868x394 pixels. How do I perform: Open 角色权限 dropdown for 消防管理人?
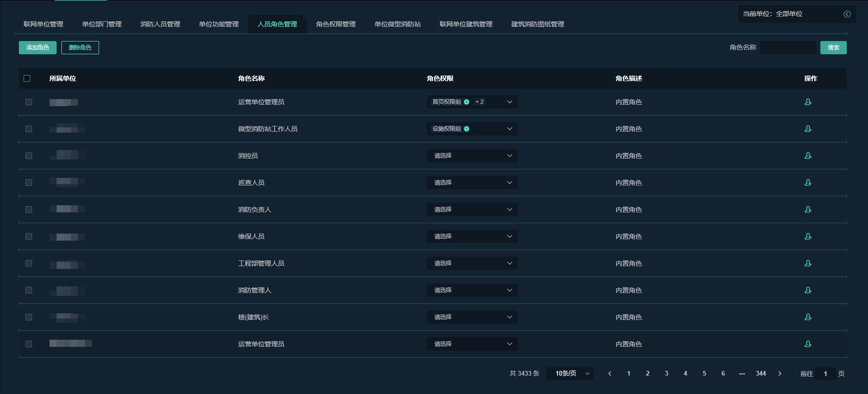tap(472, 290)
